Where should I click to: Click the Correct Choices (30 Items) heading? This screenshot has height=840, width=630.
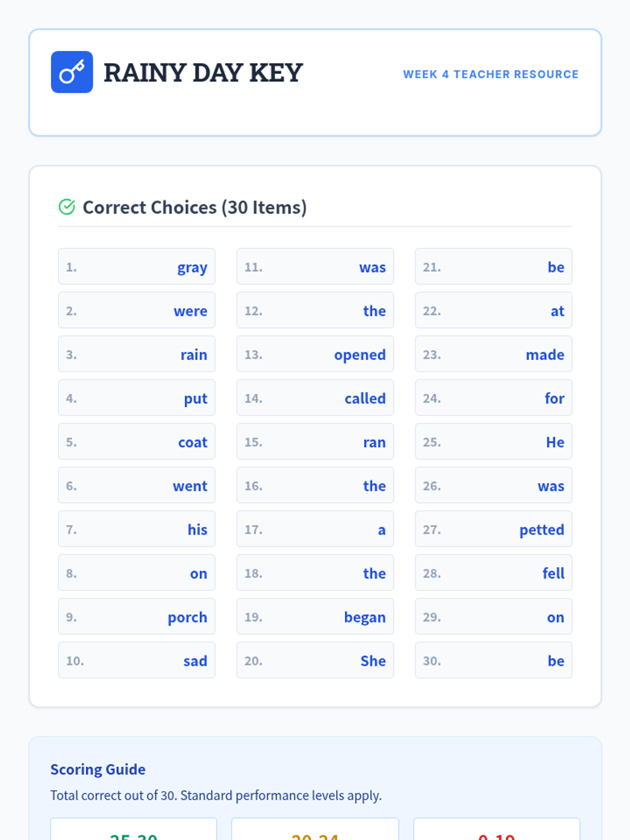(195, 207)
